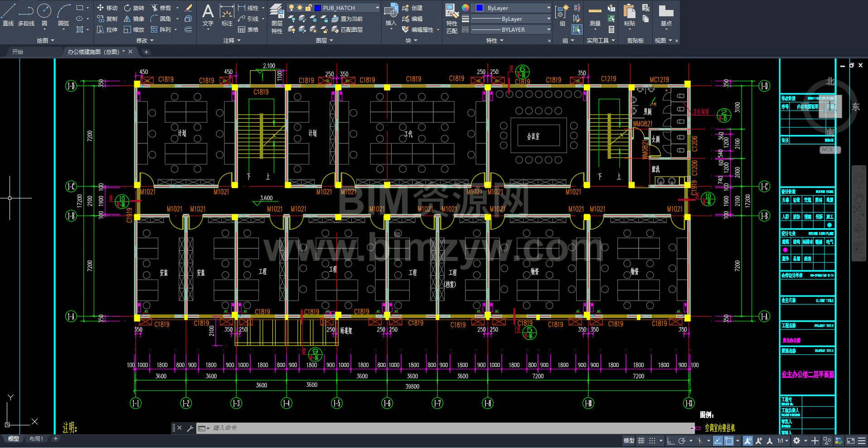The image size is (868, 448).
Task: Toggle ortho mode in the status bar
Action: click(671, 441)
